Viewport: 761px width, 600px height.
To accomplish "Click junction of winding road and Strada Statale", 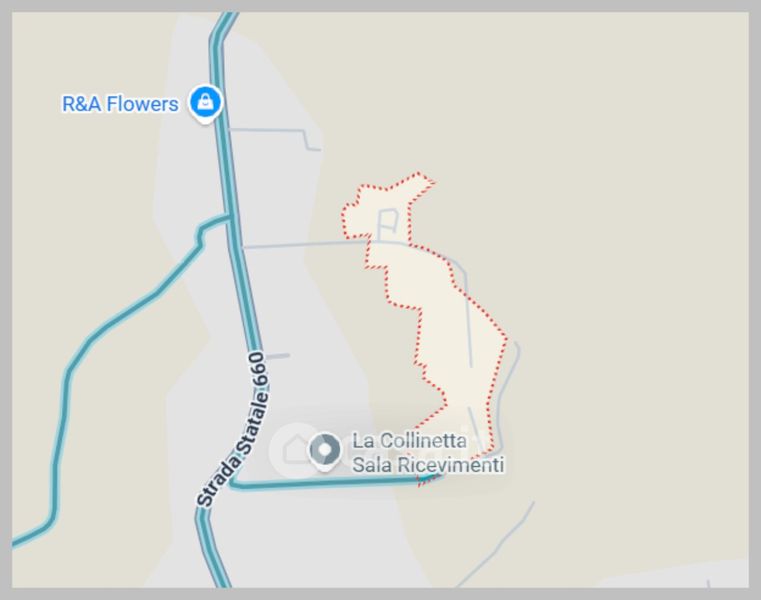I will tap(230, 217).
